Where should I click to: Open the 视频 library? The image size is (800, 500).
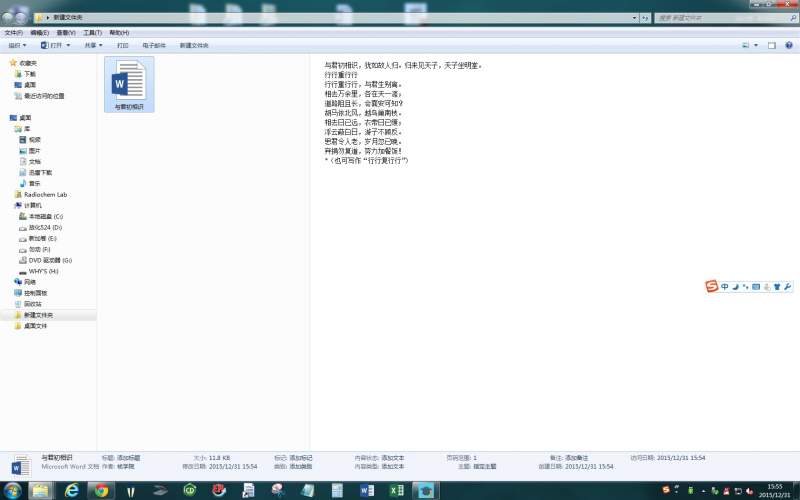(34, 140)
